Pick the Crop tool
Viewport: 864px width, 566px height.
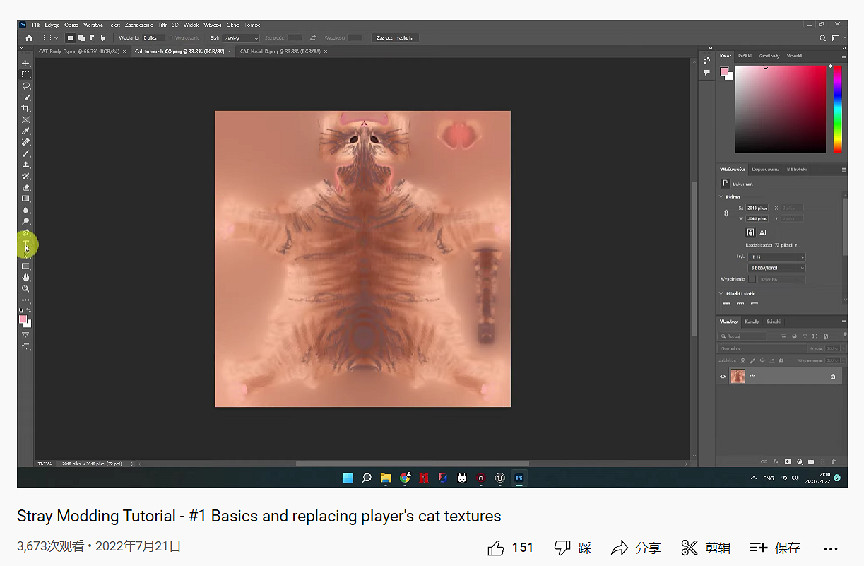[x=26, y=108]
